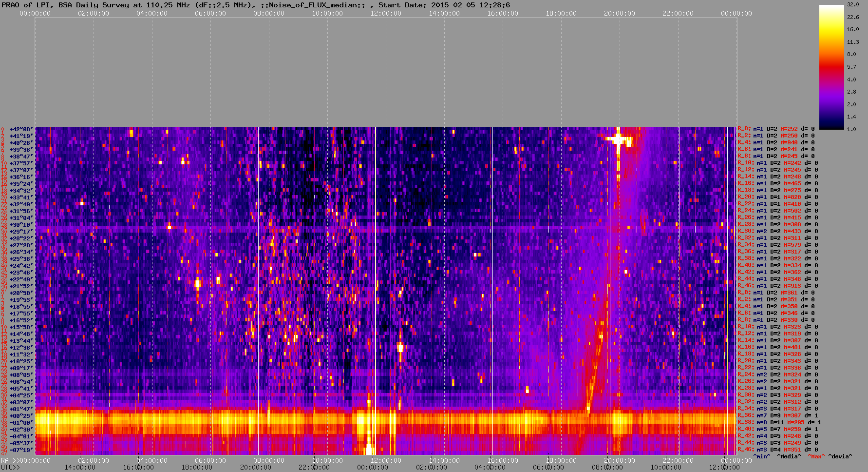This screenshot has width=868, height=472.
Task: Click the -07°19' declination label
Action: click(21, 450)
